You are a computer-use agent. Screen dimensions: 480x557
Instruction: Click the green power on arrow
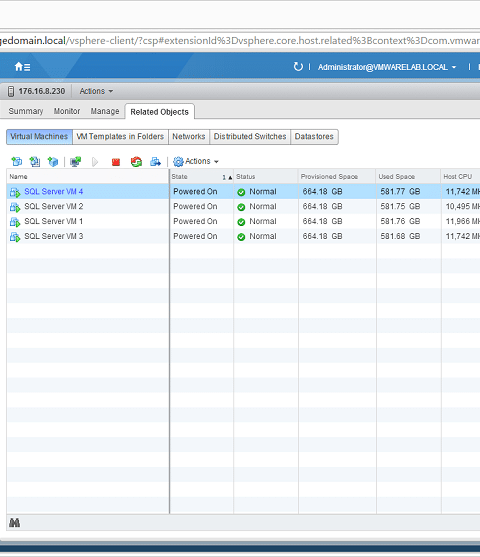(95, 162)
